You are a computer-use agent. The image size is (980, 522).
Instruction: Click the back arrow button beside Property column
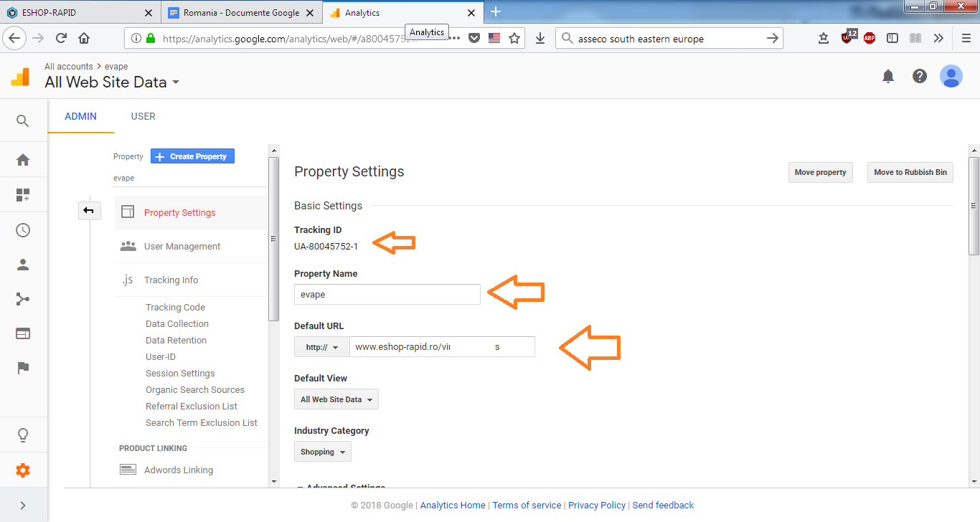point(89,210)
